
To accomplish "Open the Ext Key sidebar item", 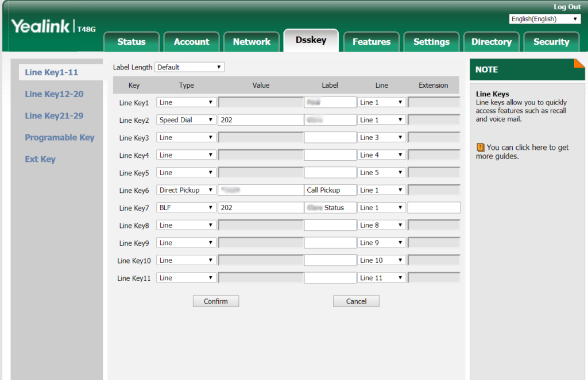I will pos(40,160).
